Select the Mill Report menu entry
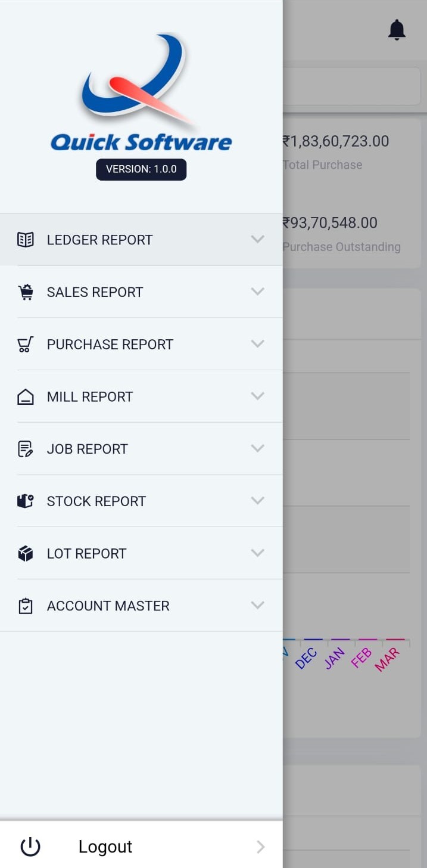The height and width of the screenshot is (868, 427). point(89,396)
